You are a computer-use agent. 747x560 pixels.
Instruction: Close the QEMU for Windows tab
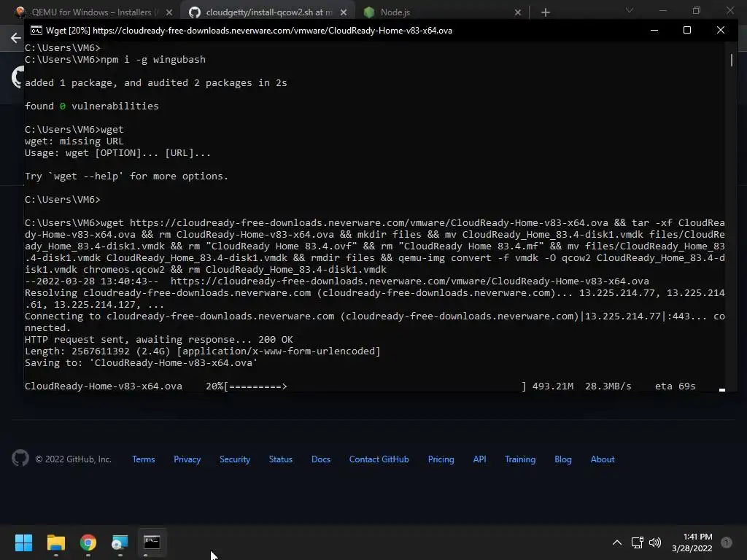click(x=169, y=12)
